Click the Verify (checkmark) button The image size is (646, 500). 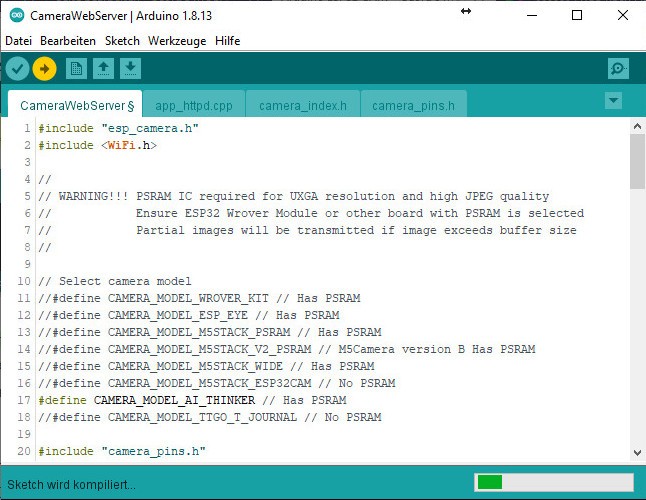click(17, 68)
